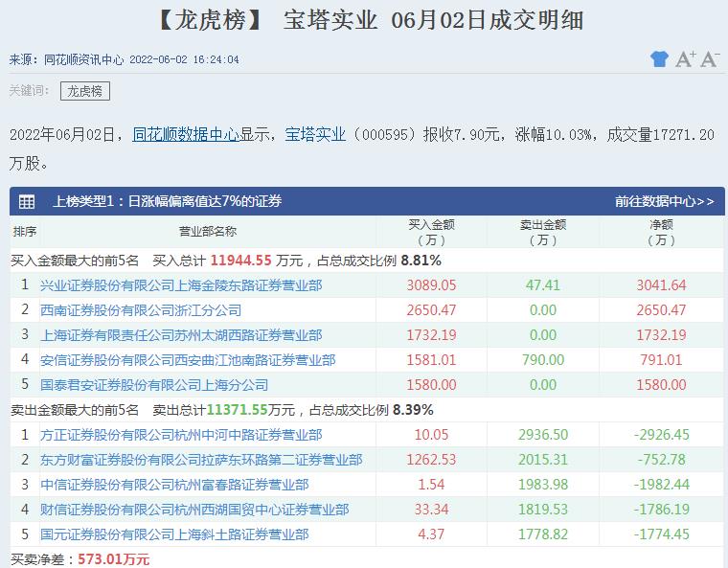The width and height of the screenshot is (728, 568).
Task: Open 安信证券西安曲江池南路证券营业部 link
Action: [x=188, y=360]
